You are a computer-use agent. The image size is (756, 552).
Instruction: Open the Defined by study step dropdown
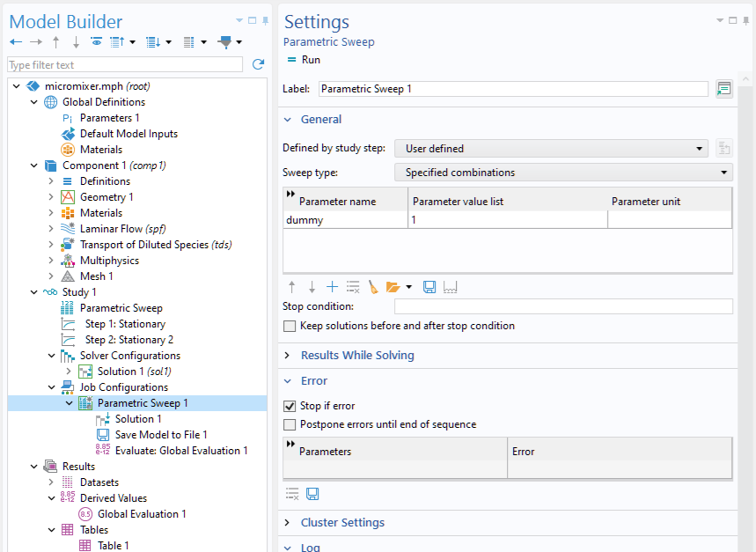pos(551,149)
